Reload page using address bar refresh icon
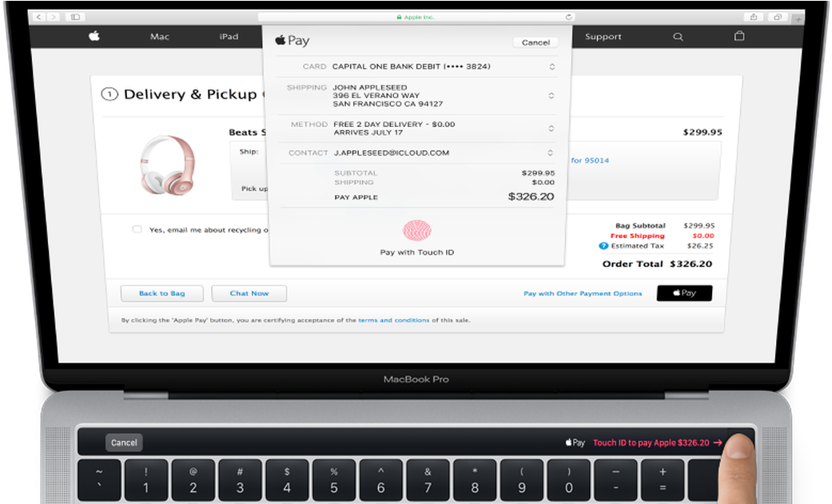Viewport: 832px width, 504px height. (568, 17)
